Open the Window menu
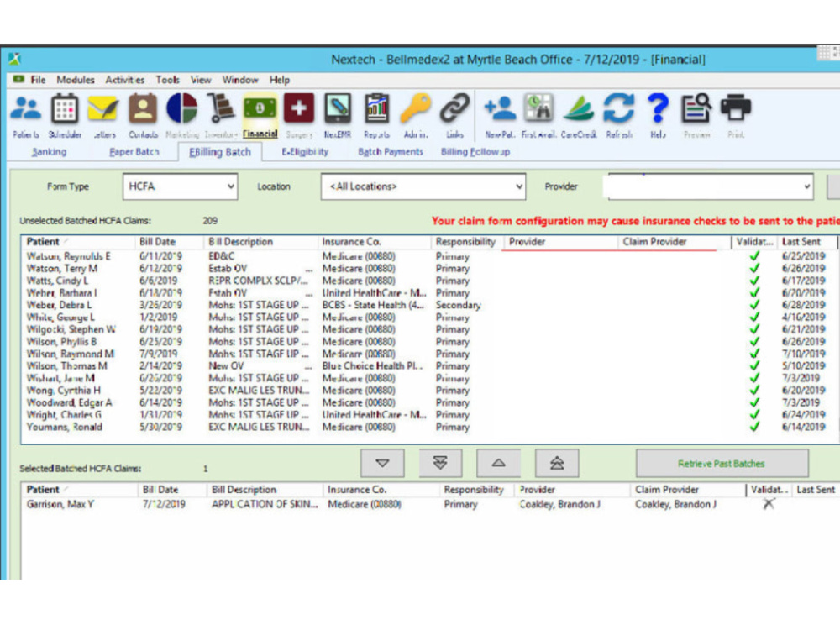 click(x=240, y=80)
